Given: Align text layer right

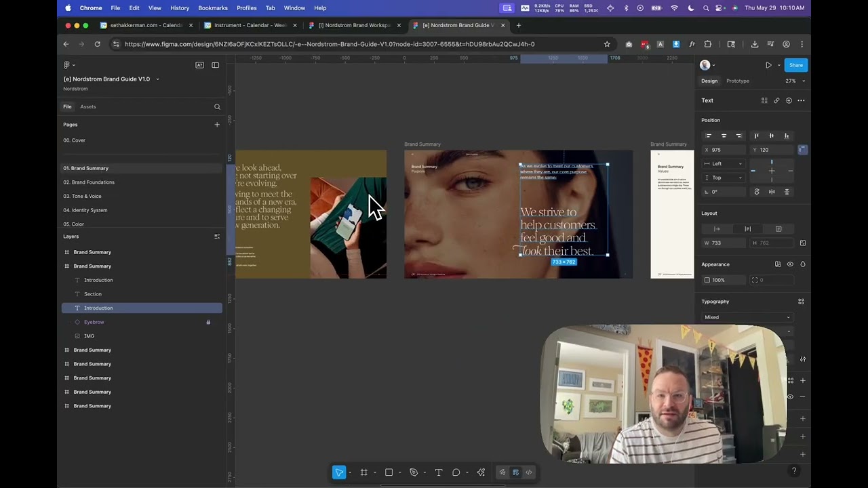Looking at the screenshot, I should [738, 136].
